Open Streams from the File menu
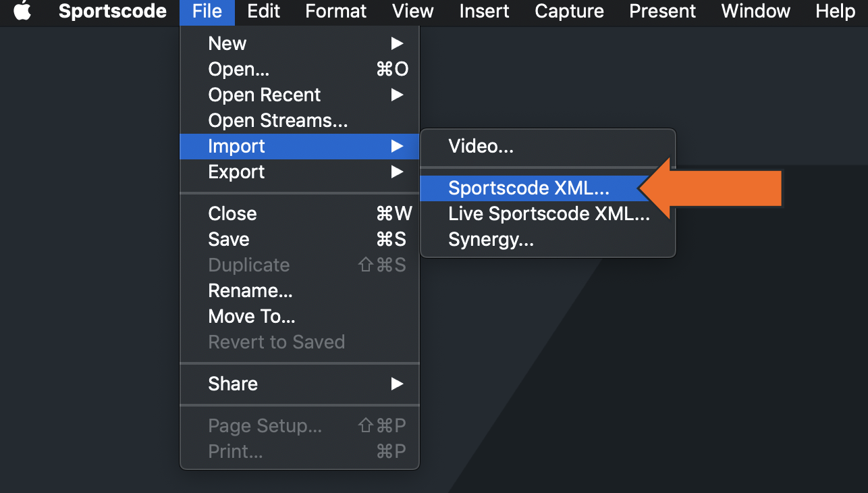Image resolution: width=868 pixels, height=493 pixels. click(x=277, y=120)
